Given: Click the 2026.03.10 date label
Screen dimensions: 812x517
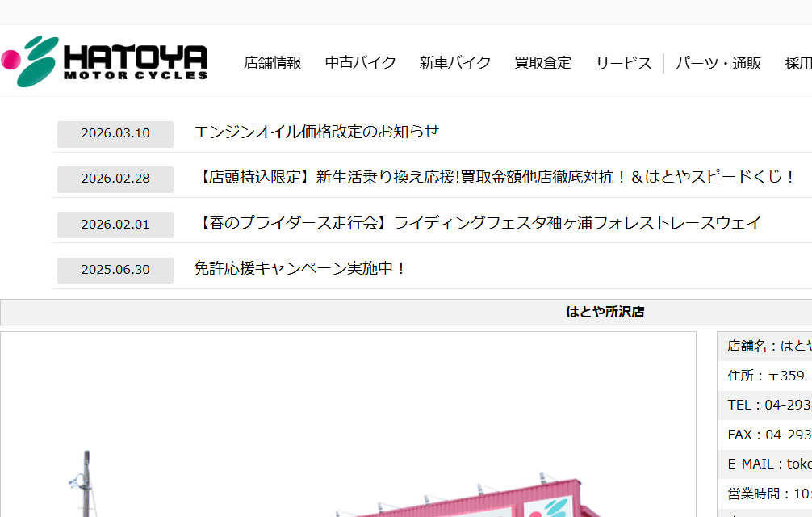Looking at the screenshot, I should [115, 133].
